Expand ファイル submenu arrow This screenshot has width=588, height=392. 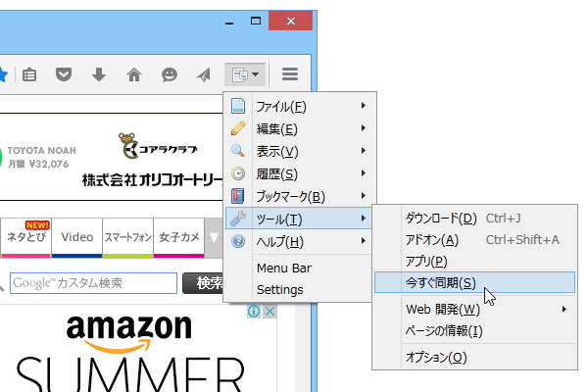point(363,106)
